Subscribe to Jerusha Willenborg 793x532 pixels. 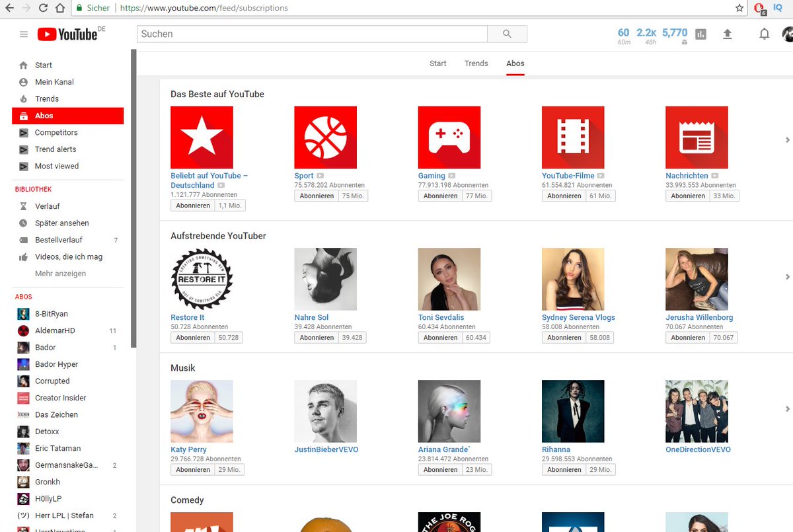click(688, 337)
